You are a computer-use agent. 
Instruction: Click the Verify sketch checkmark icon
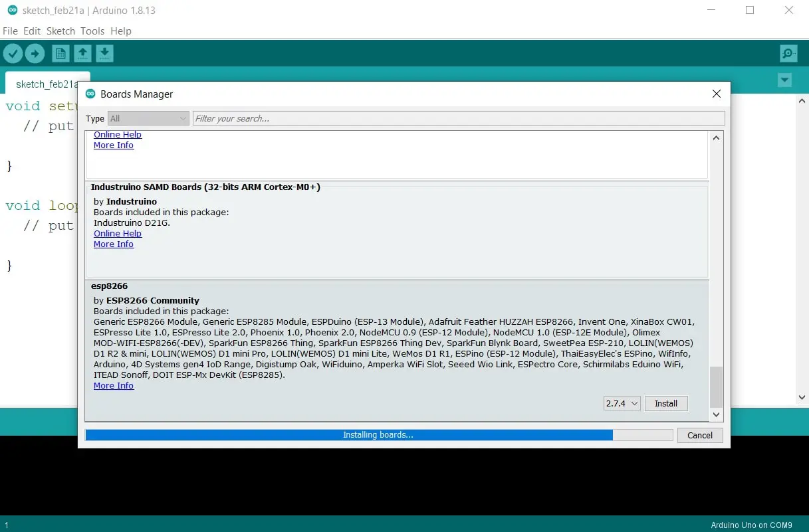(x=13, y=54)
